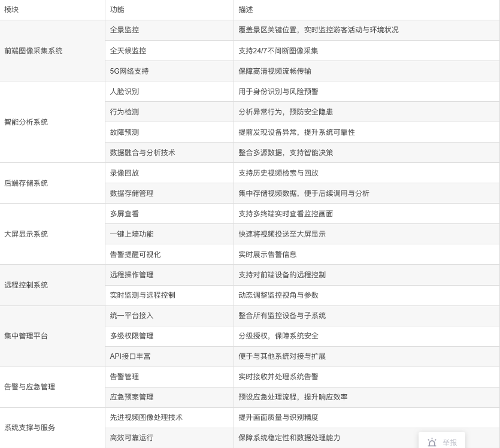This screenshot has height=448, width=500.
Task: Select the 行为检测 table row
Action: click(x=240, y=111)
